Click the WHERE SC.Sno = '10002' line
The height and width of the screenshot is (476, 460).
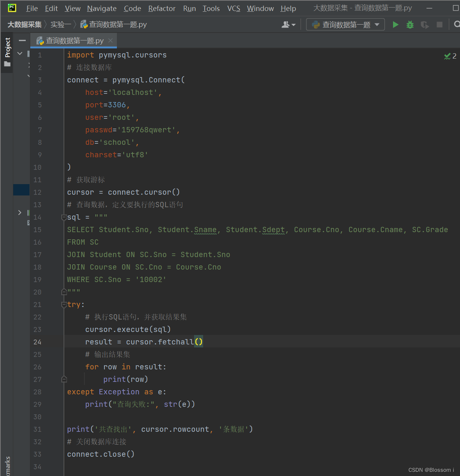click(117, 279)
